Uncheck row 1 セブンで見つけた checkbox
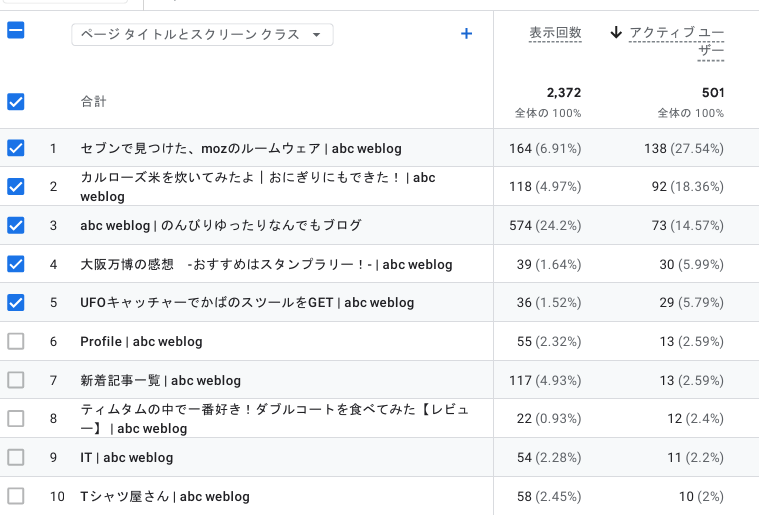 [16, 148]
